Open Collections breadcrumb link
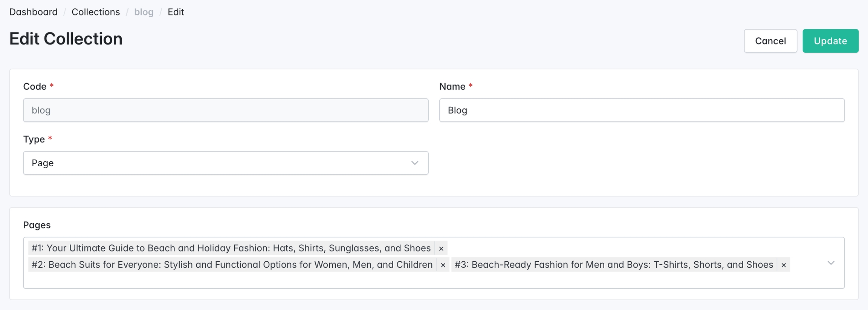Image resolution: width=868 pixels, height=310 pixels. pos(96,12)
